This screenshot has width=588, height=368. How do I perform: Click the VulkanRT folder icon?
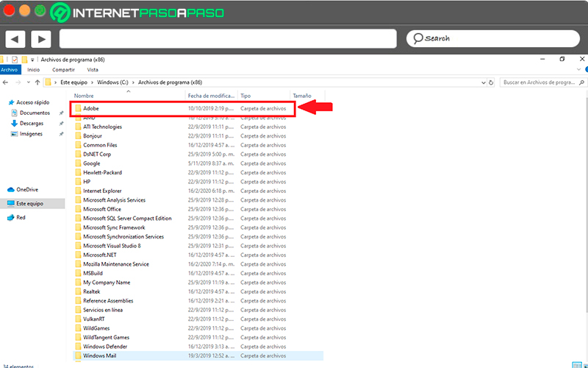pos(78,319)
